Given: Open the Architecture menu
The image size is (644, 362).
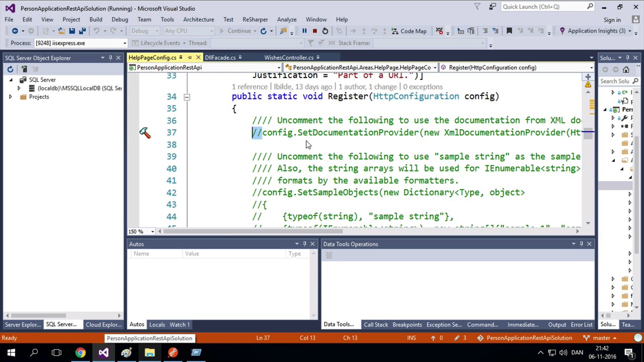Looking at the screenshot, I should [199, 20].
